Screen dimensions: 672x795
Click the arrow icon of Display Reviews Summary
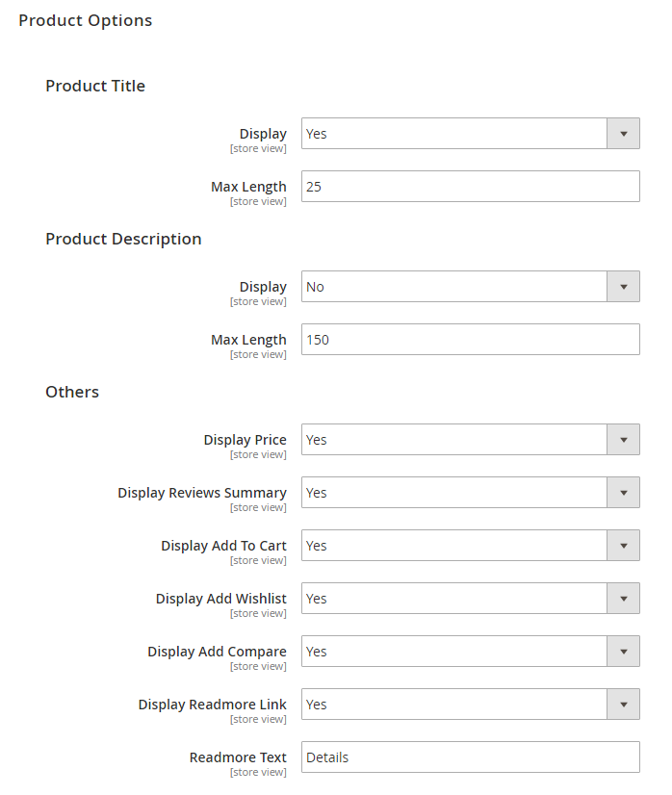click(623, 493)
